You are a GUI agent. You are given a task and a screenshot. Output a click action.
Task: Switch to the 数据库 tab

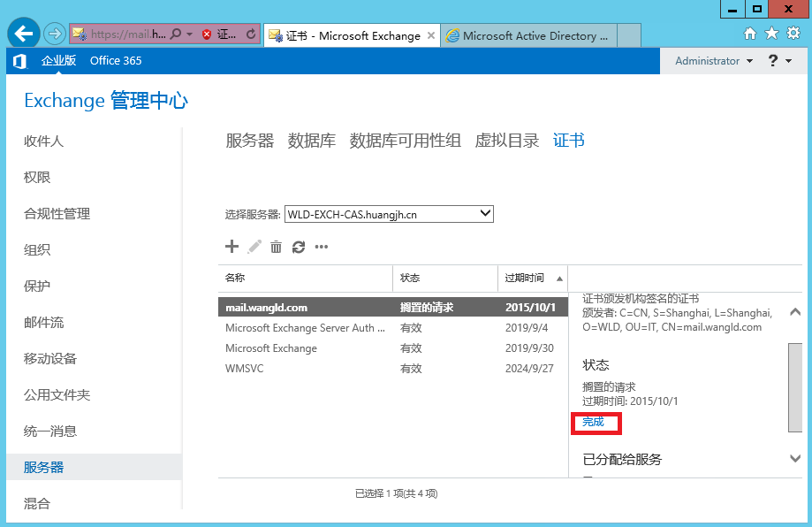(312, 141)
